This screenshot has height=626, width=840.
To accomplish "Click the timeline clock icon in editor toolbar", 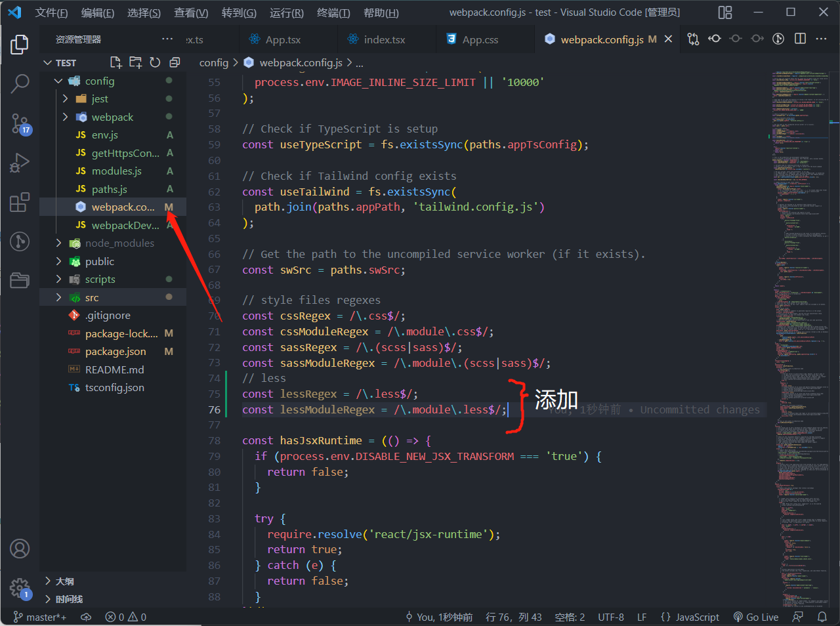I will point(778,39).
